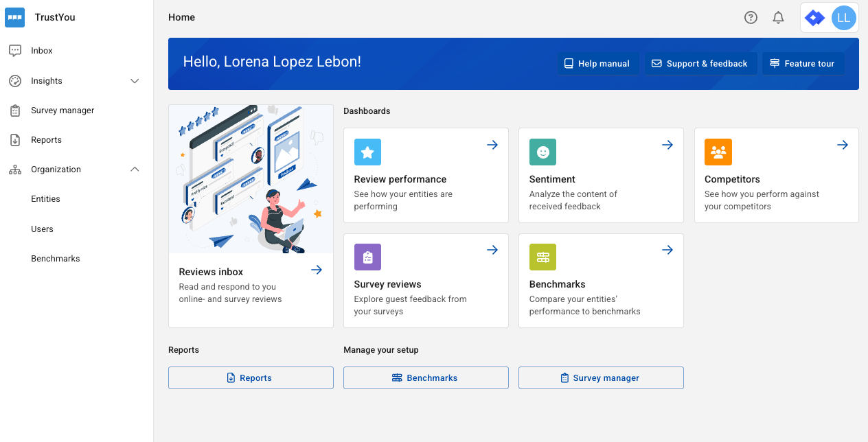The image size is (868, 442).
Task: Click Benchmarks button under Manage your setup
Action: (x=426, y=378)
